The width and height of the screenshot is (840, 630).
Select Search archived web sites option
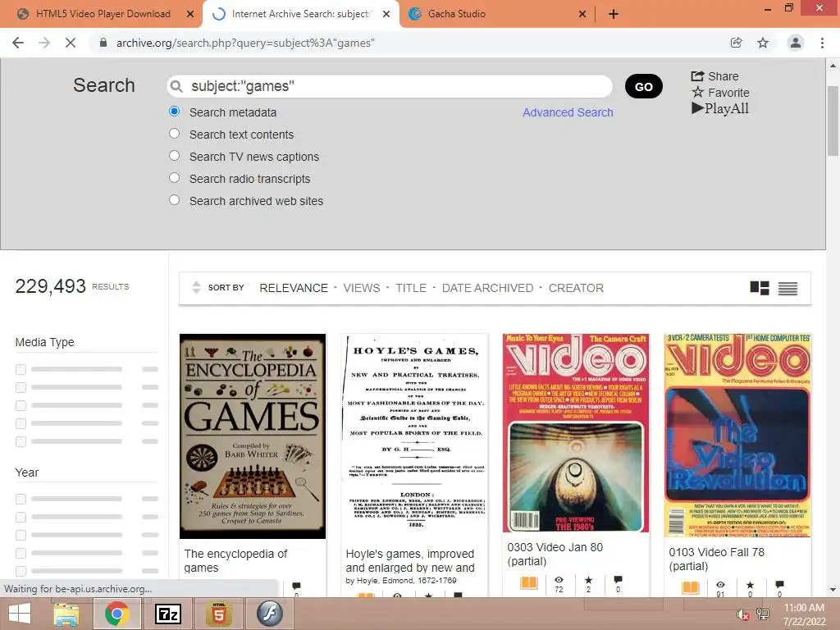point(174,200)
